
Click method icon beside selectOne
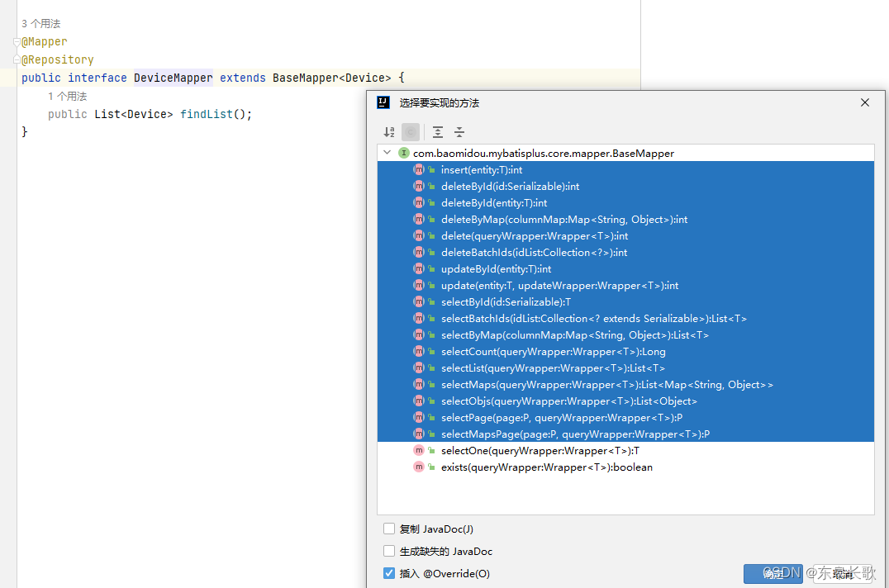point(418,450)
